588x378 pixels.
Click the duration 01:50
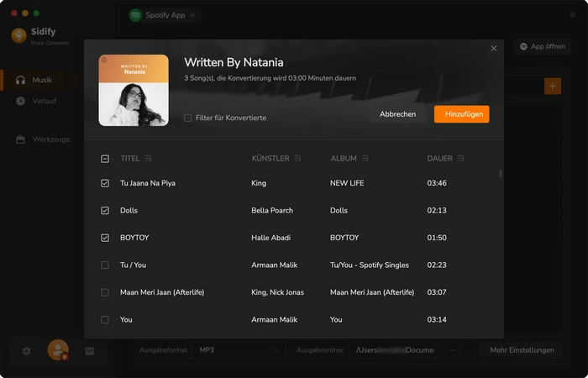point(437,238)
